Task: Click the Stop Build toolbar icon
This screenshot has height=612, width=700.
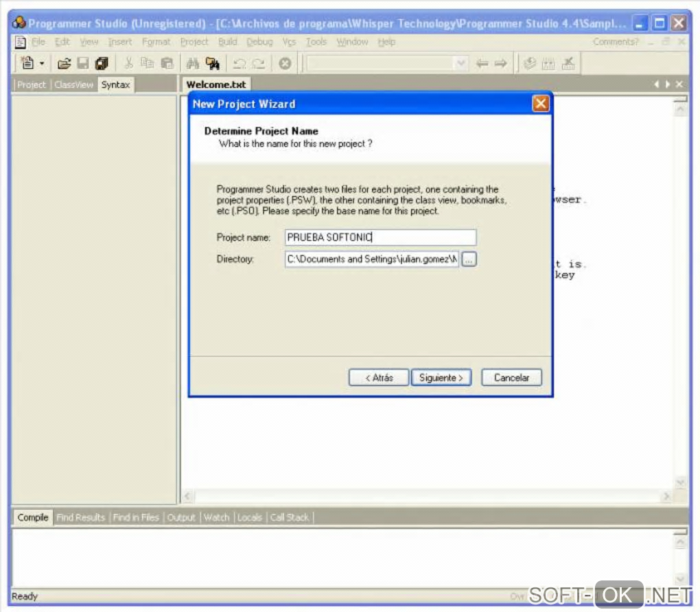Action: pyautogui.click(x=568, y=63)
